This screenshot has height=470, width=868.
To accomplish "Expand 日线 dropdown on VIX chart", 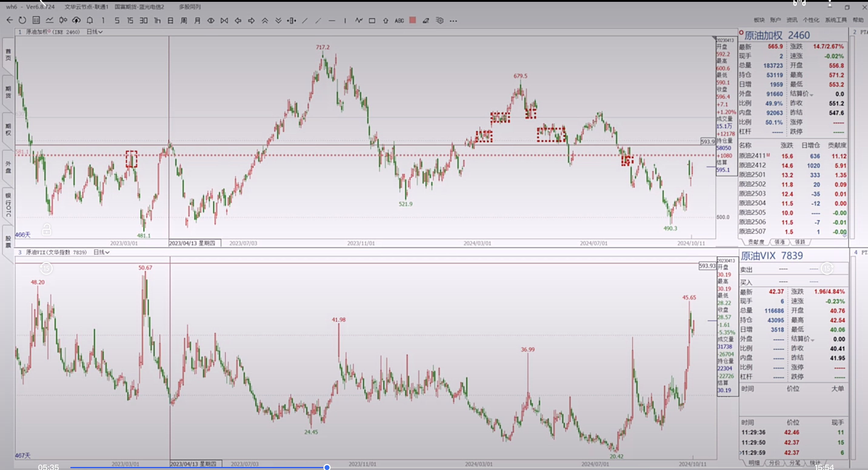I will [x=102, y=252].
